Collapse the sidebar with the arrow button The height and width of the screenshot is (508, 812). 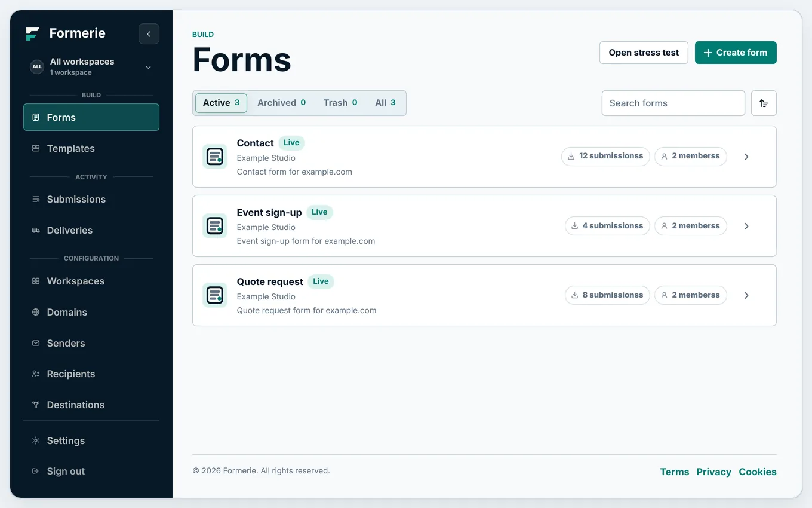(x=149, y=34)
